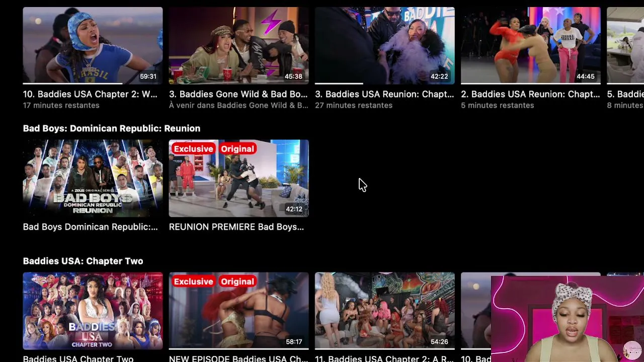Open title "3. Baddies USA Reunion: Chapt..."
The width and height of the screenshot is (644, 362).
point(384,94)
